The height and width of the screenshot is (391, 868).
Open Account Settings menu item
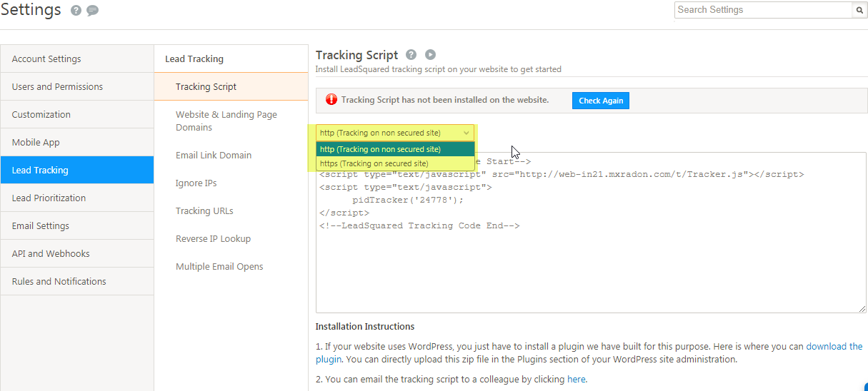pyautogui.click(x=46, y=59)
